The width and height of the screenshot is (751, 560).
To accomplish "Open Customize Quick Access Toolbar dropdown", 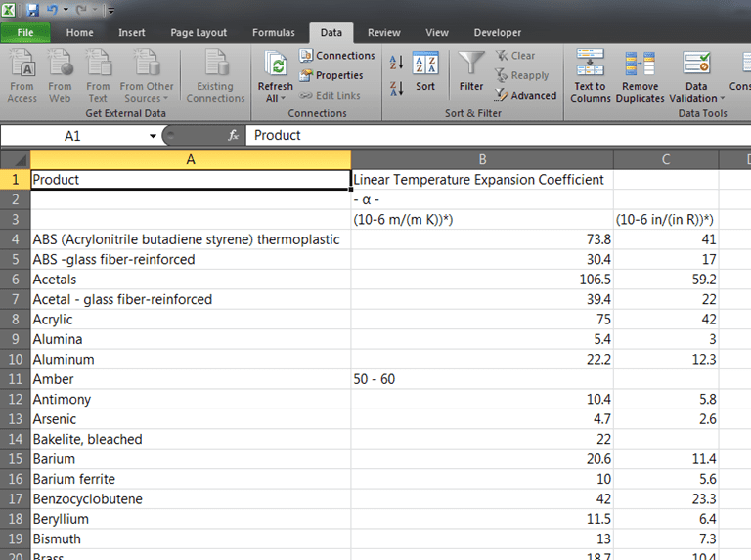I will coord(110,10).
